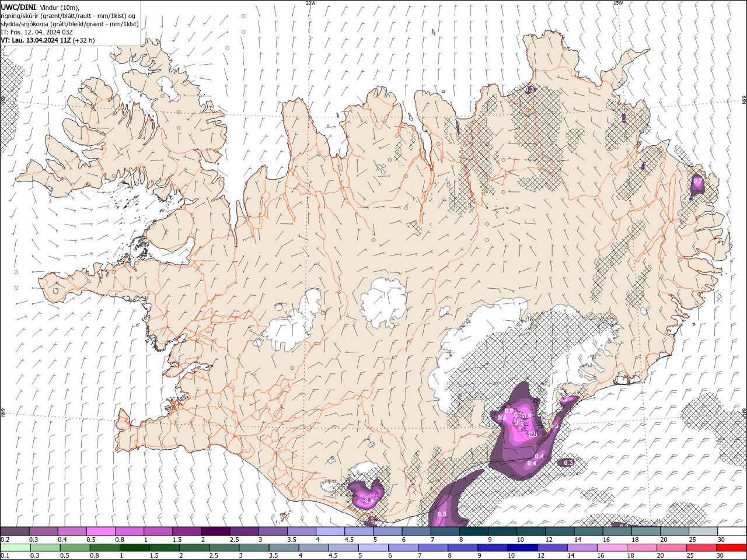Screen dimensions: 747x560
Task: Pick the snow legend swatch labeled 4.5
Action: (358, 531)
